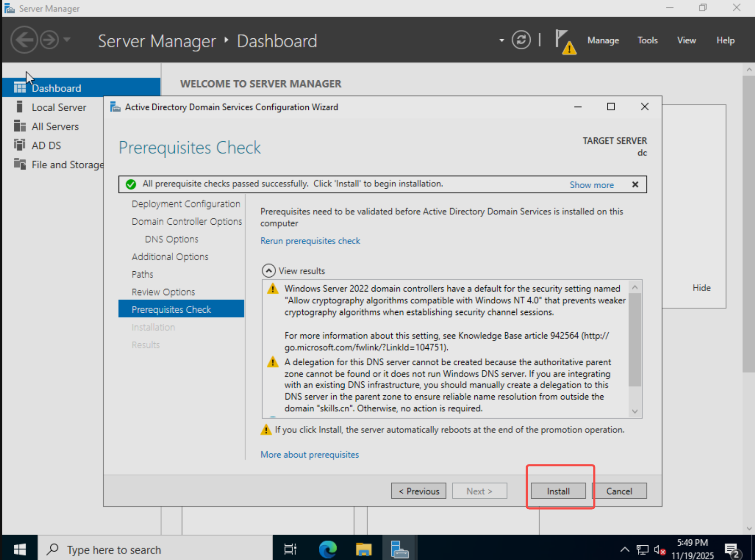Show hidden system tray icons
The height and width of the screenshot is (560, 755).
click(x=624, y=549)
